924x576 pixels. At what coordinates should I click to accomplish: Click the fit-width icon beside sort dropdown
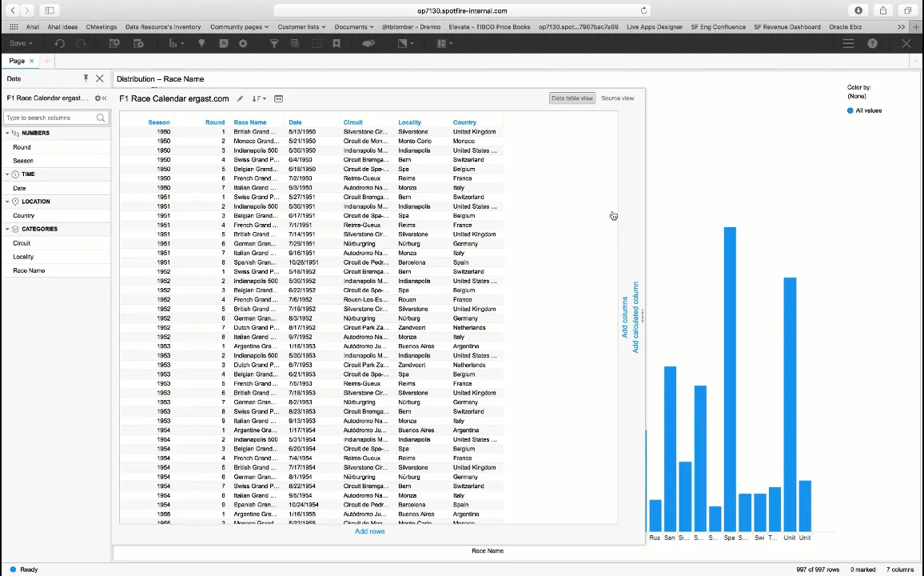coord(279,99)
